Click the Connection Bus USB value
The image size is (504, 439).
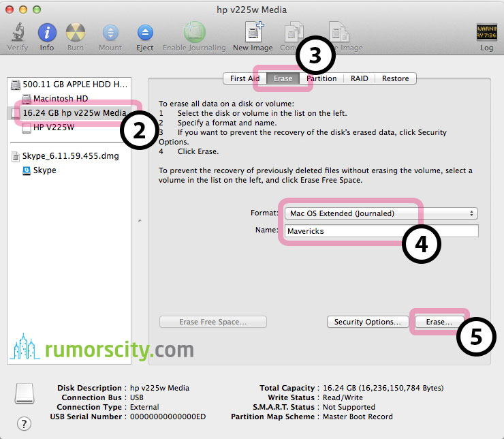pyautogui.click(x=137, y=398)
